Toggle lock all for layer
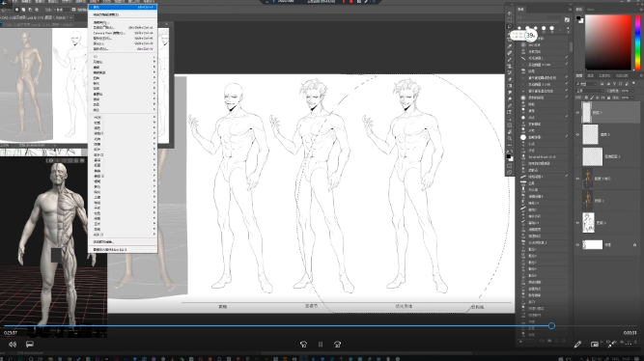 [609, 97]
